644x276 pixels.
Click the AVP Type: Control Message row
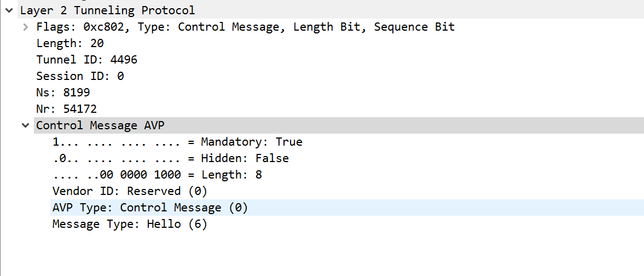pos(150,208)
